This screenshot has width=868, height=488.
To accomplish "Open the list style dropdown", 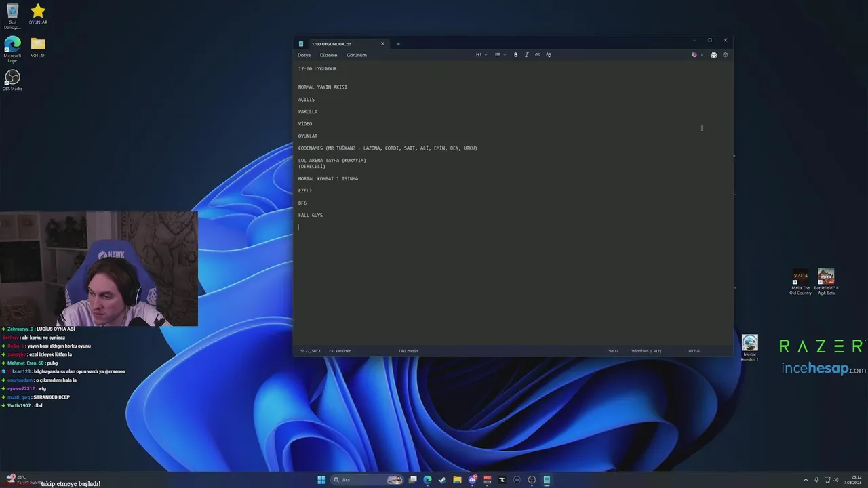I will [x=500, y=55].
